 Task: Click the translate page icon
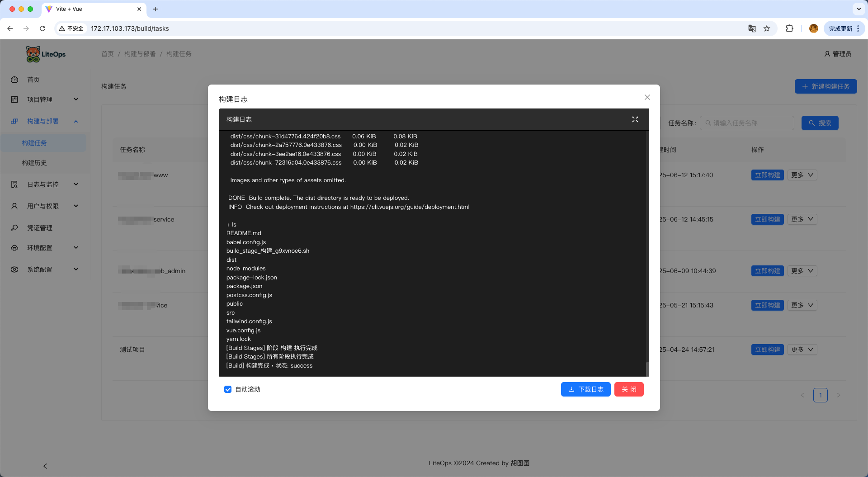(752, 28)
